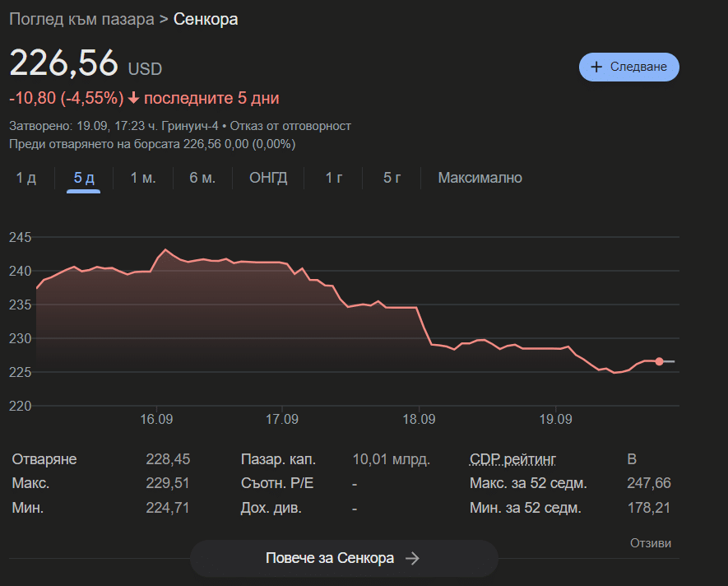Click the 19.09 date label on chart

pyautogui.click(x=556, y=419)
